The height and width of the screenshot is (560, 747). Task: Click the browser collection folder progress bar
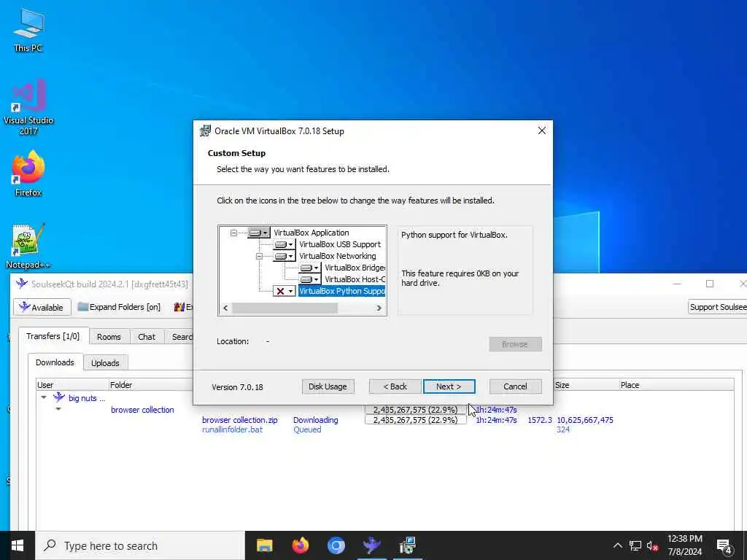415,409
